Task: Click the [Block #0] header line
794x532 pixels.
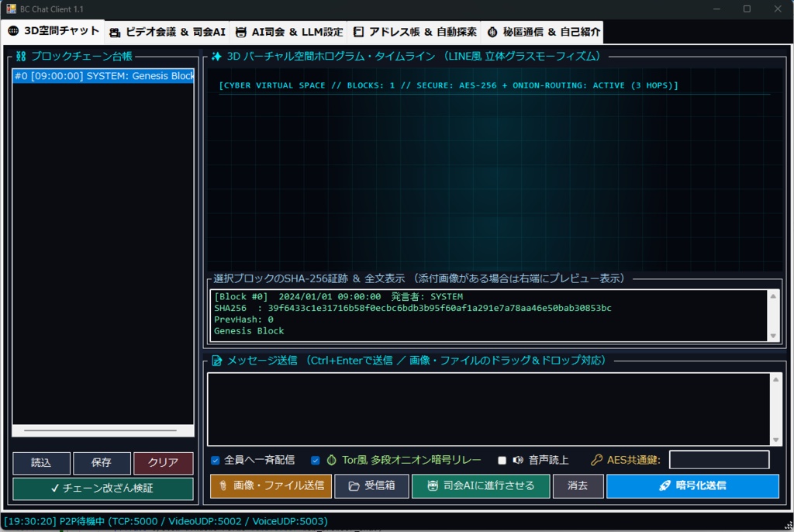Action: point(338,297)
